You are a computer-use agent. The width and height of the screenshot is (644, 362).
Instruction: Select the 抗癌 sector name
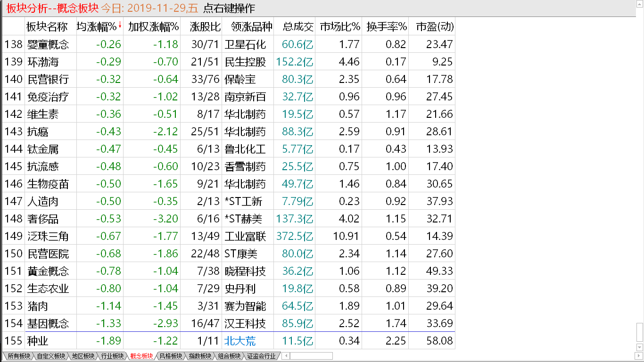38,132
